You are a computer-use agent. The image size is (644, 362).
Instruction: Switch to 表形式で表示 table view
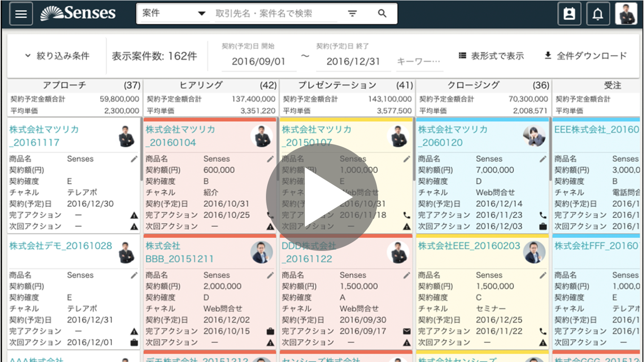point(491,56)
